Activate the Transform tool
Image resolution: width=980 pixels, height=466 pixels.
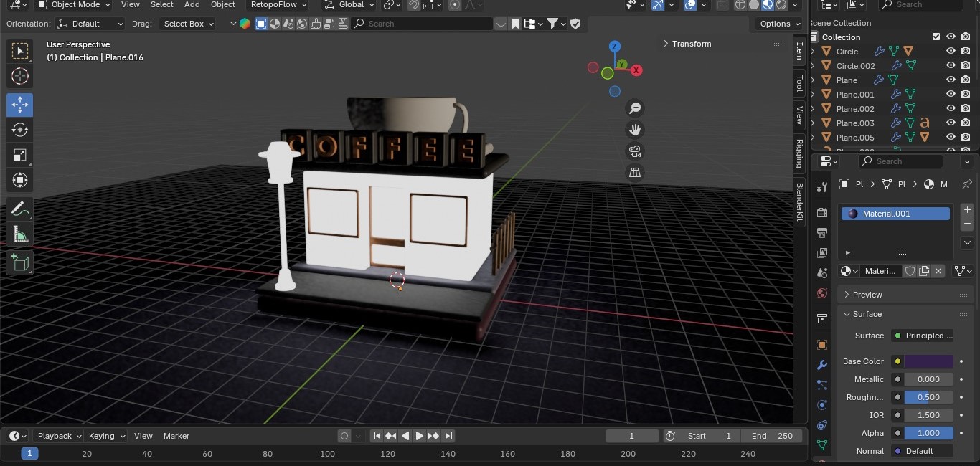click(20, 180)
